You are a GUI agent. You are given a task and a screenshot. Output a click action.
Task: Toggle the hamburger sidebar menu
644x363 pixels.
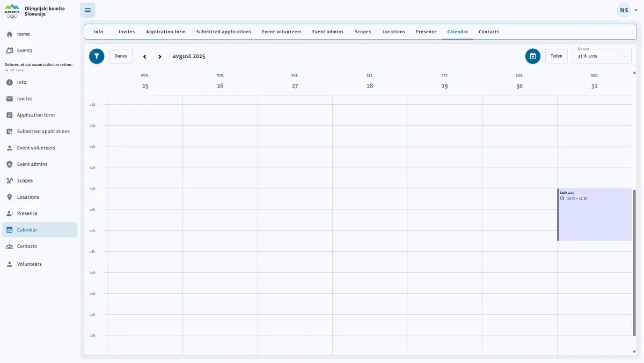click(x=88, y=10)
